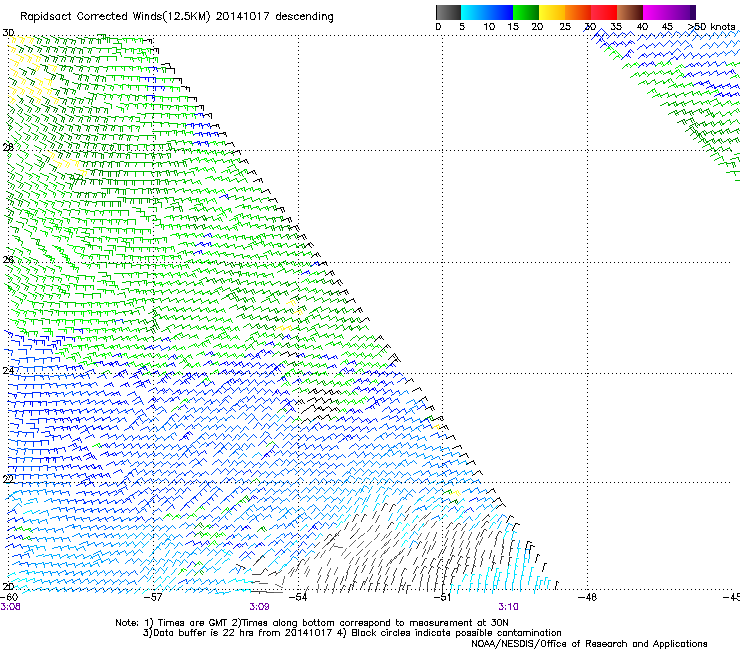Click the legend label "10" under the color bar
Viewport: 740px width, 650px height.
tap(489, 27)
